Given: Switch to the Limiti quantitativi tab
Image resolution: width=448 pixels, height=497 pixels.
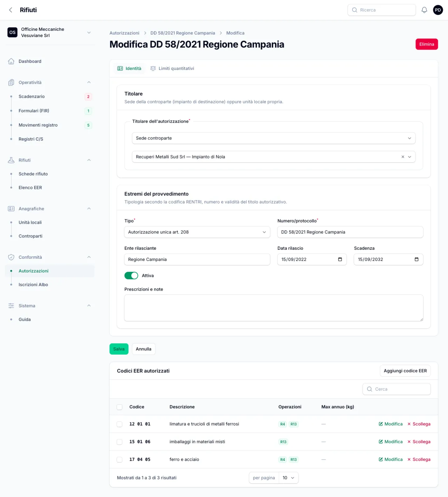Looking at the screenshot, I should click(172, 69).
